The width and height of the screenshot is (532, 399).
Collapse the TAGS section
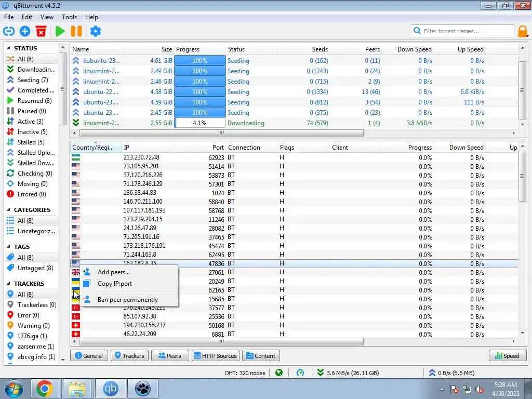pyautogui.click(x=8, y=247)
